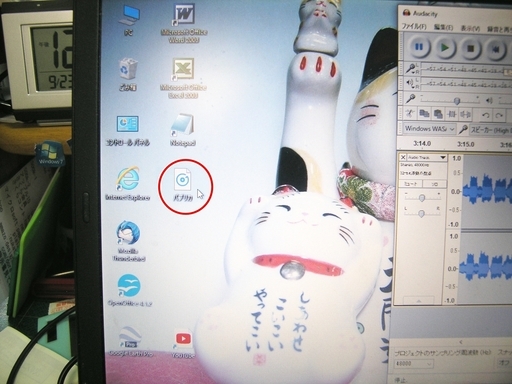Open the project sampling rate dropdown
Screen dimensions: 512x384
[414, 363]
